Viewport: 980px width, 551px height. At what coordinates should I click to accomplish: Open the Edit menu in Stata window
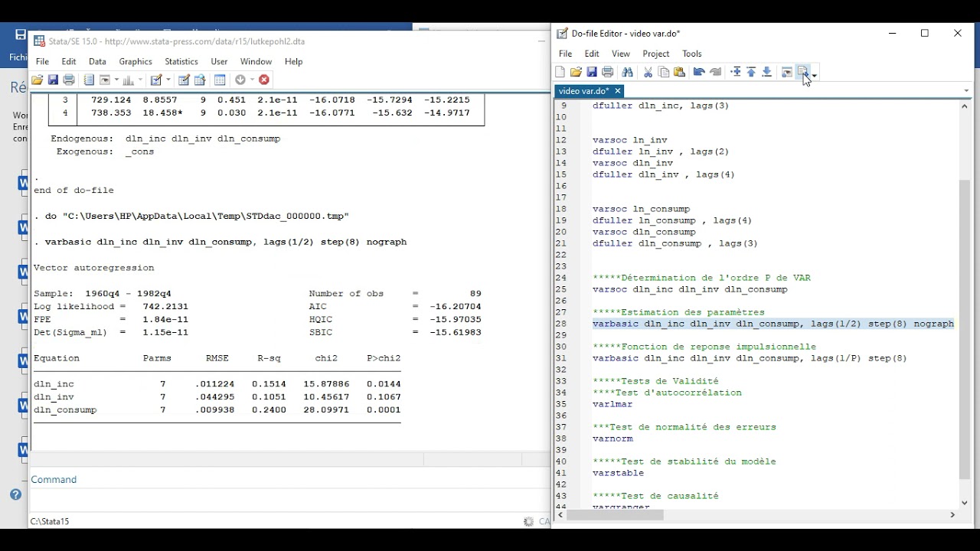coord(69,61)
